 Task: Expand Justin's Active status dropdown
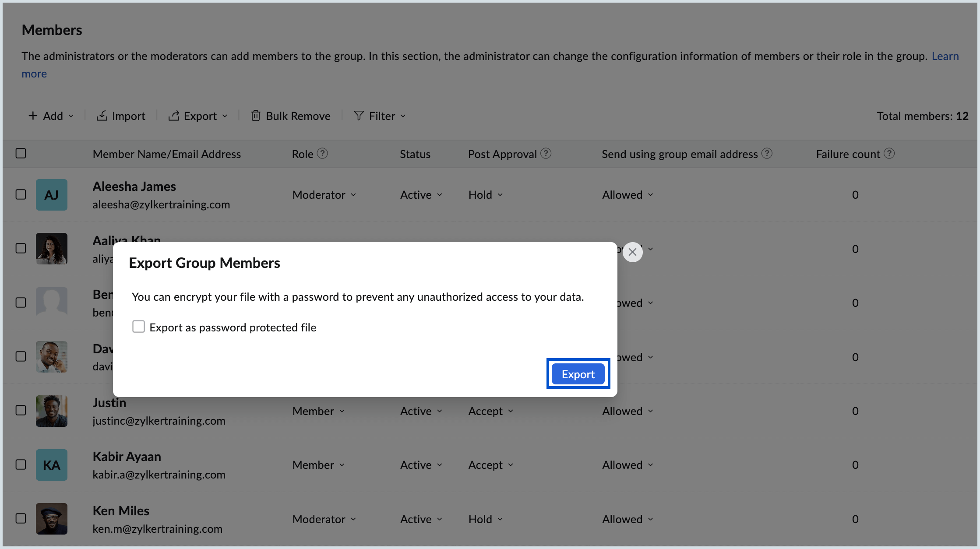[x=421, y=411]
